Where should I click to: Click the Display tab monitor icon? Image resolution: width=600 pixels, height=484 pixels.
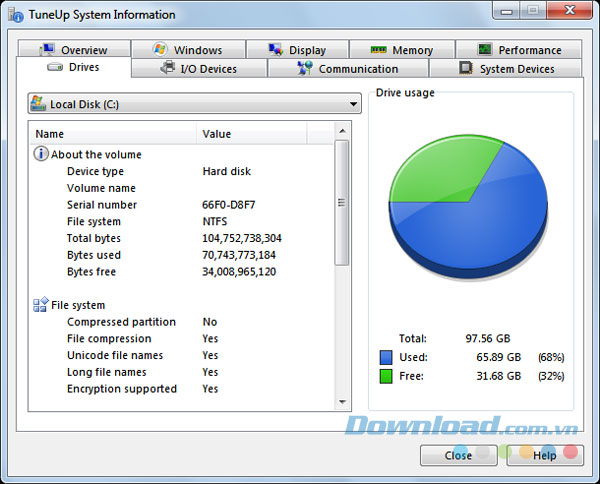(277, 50)
